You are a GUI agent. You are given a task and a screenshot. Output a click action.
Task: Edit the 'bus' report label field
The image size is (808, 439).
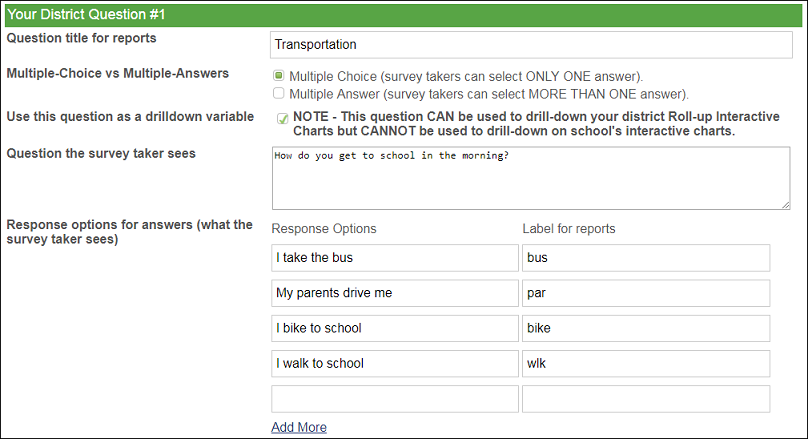(646, 258)
